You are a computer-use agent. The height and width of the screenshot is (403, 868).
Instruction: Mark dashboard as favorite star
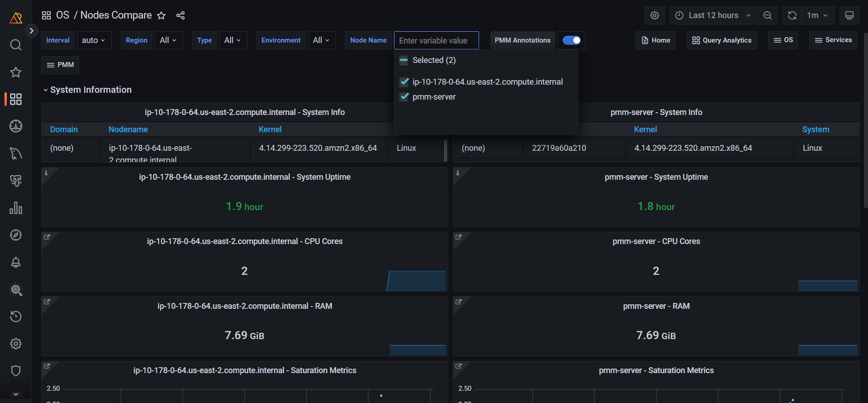click(x=161, y=15)
